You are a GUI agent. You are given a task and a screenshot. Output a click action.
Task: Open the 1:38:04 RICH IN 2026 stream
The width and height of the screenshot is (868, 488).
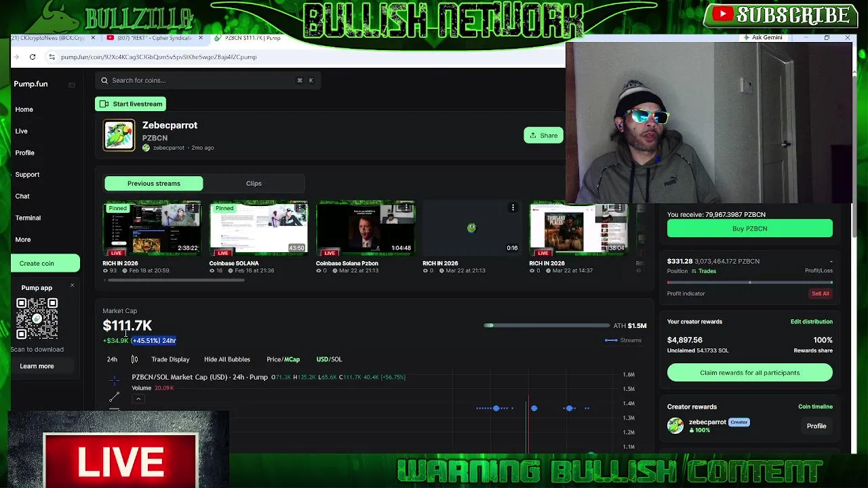[578, 228]
